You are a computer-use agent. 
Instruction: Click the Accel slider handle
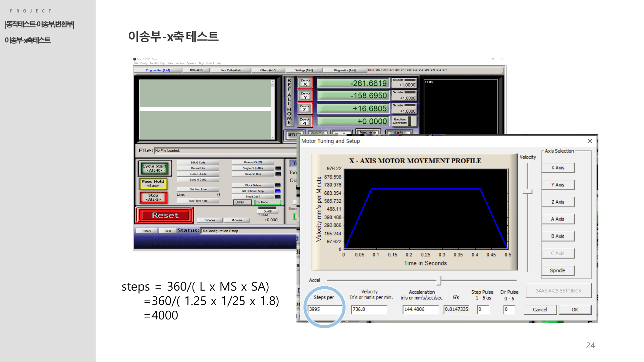(439, 280)
